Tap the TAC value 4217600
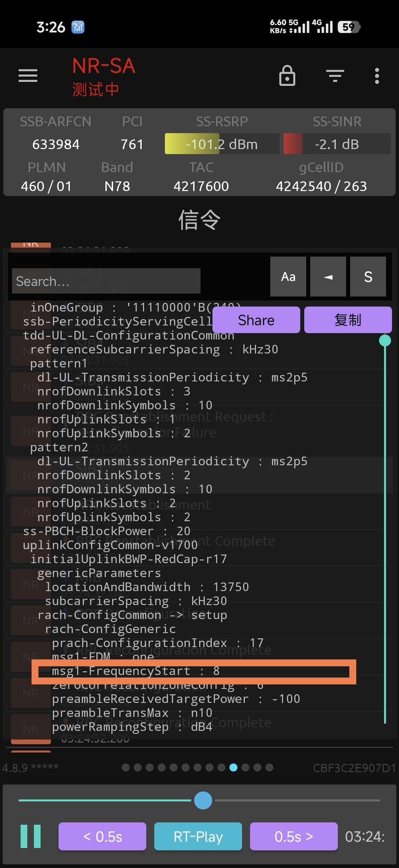Screen dimensions: 399x868 click(x=201, y=186)
